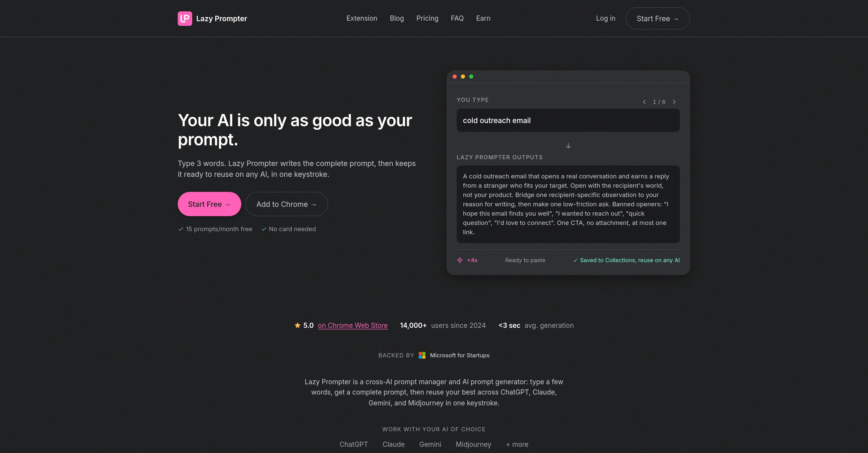Screen dimensions: 868x453
Task: Click the generated prompt output text box
Action: 568,204
